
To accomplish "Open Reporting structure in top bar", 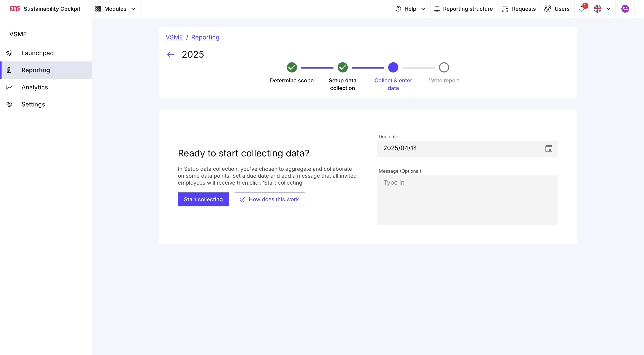I will point(464,9).
